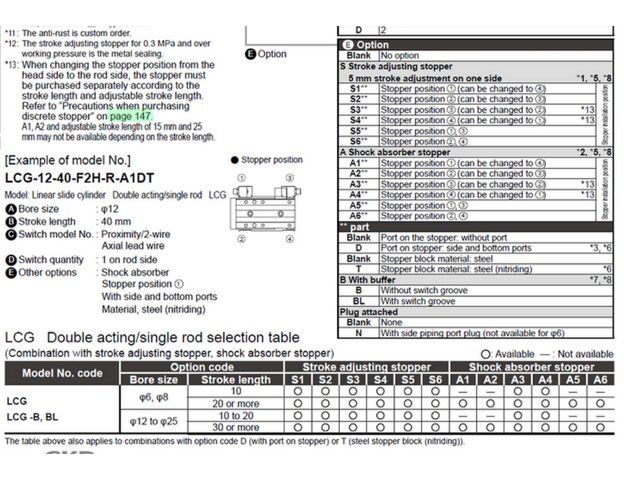Click the circled B Stroke length bullet
The width and height of the screenshot is (640, 480).
click(x=11, y=222)
